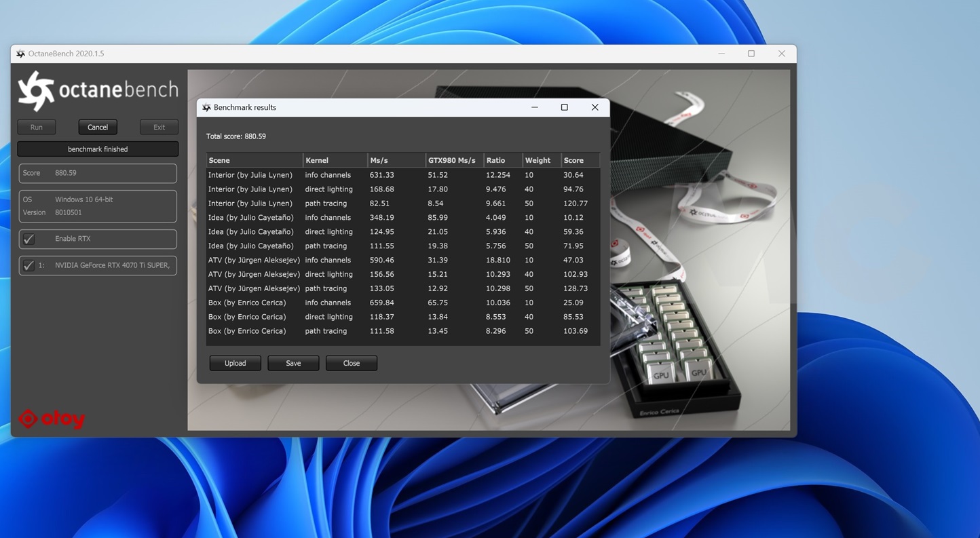Viewport: 980px width, 538px height.
Task: Save the benchmark results
Action: 293,362
